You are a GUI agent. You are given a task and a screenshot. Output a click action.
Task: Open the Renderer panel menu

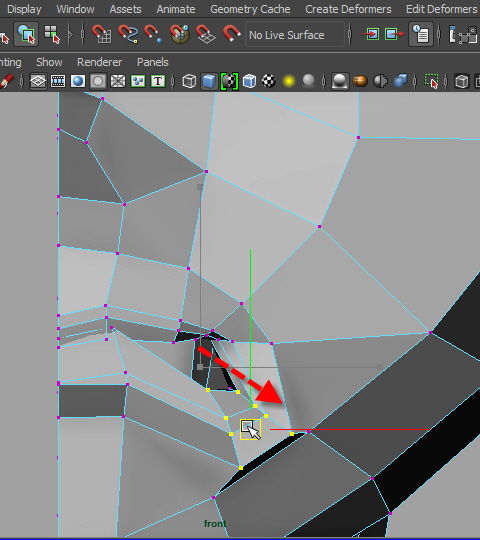(x=100, y=62)
